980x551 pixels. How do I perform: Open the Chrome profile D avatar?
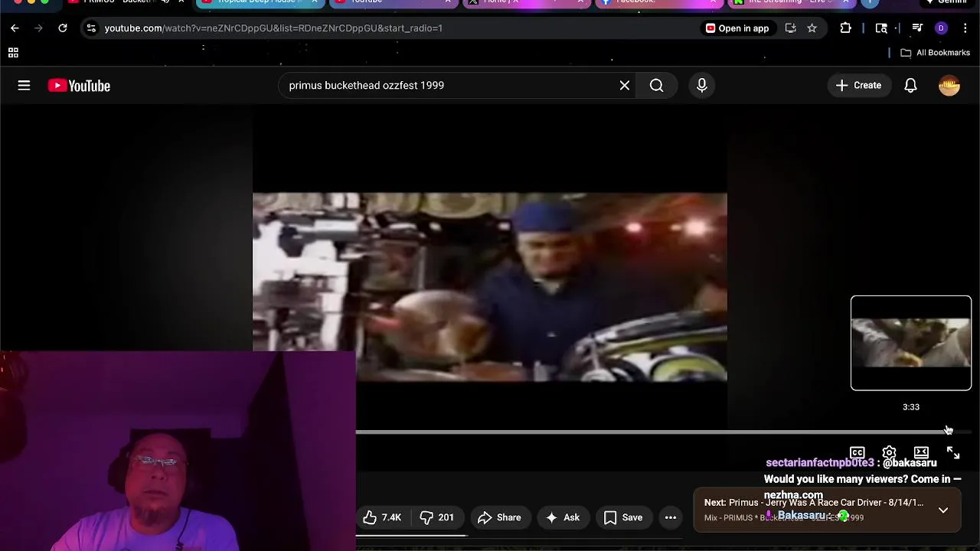pos(942,28)
